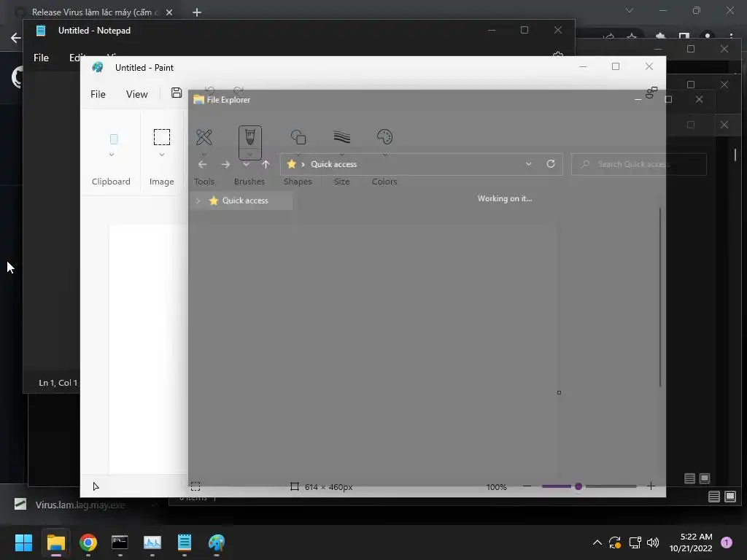Click the Clipboard paste icon in Paint
747x560 pixels.
(114, 139)
